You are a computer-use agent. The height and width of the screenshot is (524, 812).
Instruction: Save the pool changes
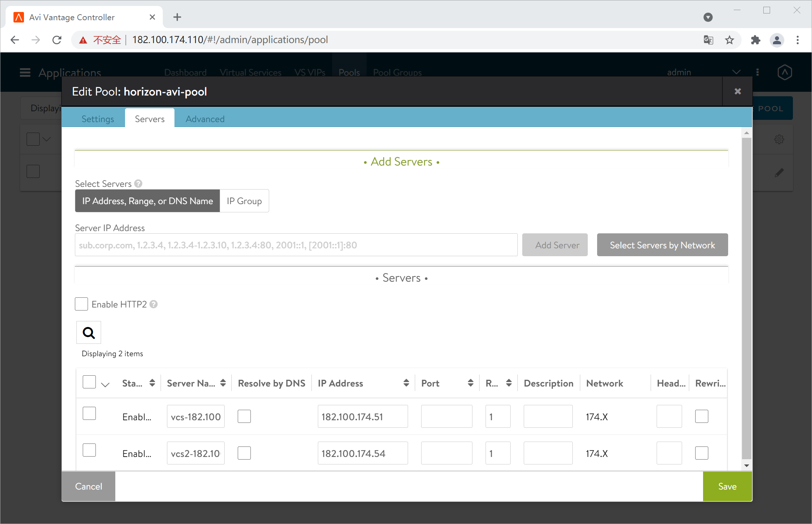(727, 486)
